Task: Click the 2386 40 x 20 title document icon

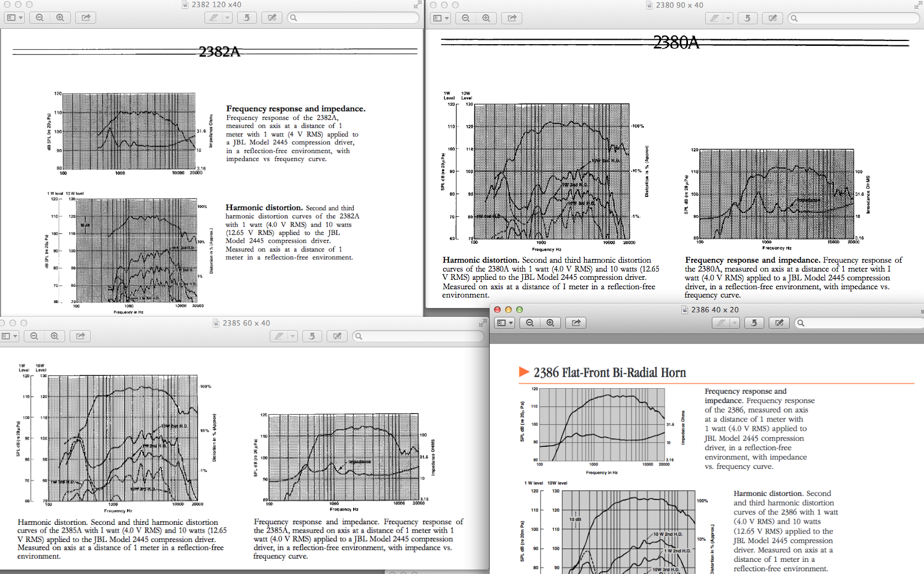Action: [x=685, y=310]
